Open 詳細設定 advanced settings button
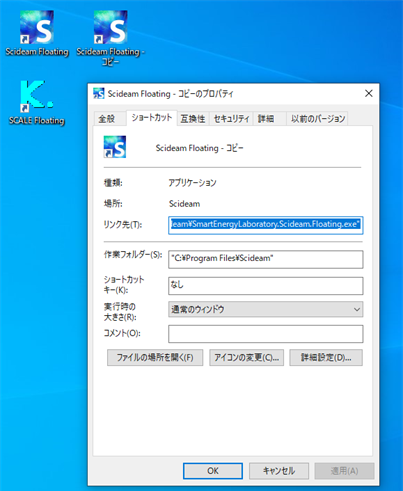Viewport: 403px width, 491px height. [326, 358]
